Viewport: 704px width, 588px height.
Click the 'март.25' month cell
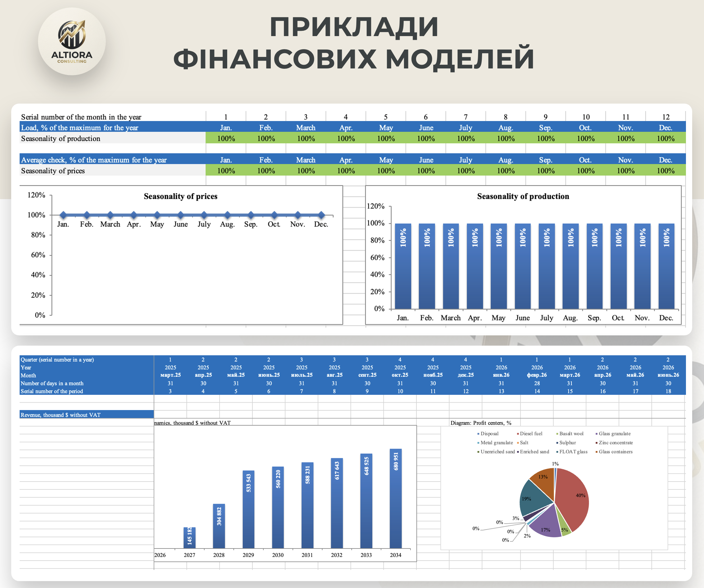(x=170, y=375)
